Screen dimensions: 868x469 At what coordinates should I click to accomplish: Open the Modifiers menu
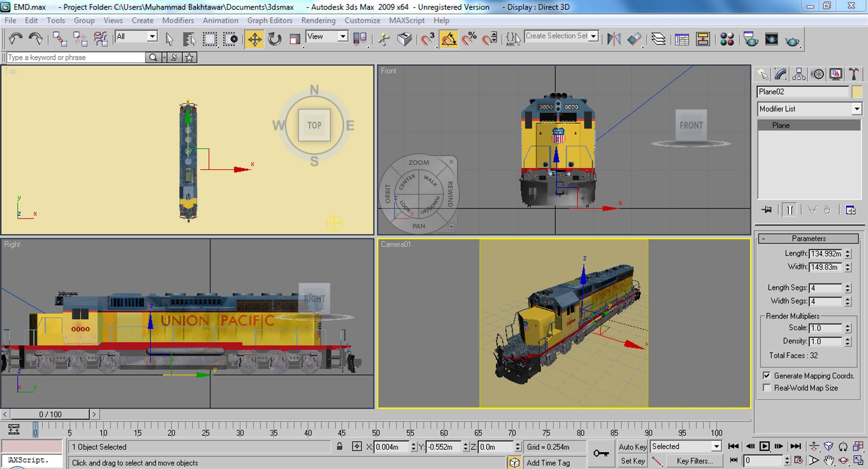click(x=178, y=20)
